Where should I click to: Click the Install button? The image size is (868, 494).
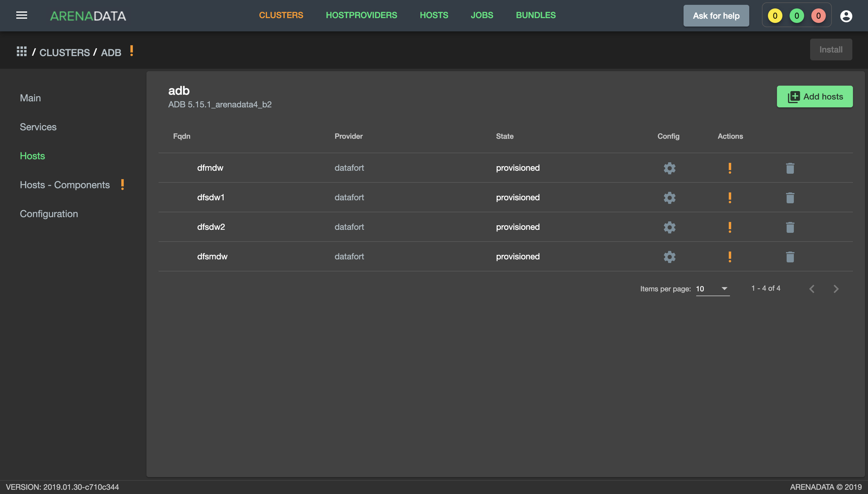(831, 49)
